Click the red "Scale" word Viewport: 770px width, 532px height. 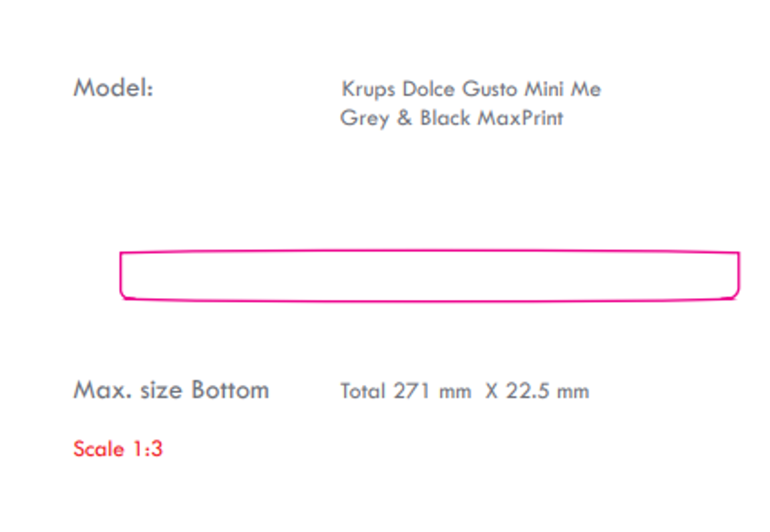[98, 449]
